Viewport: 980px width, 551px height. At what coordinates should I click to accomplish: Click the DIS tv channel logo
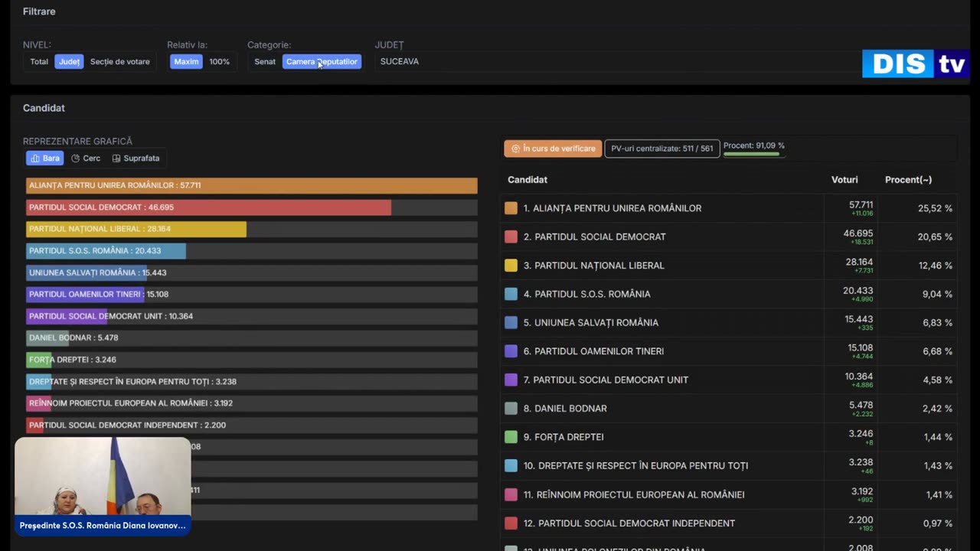coord(916,64)
